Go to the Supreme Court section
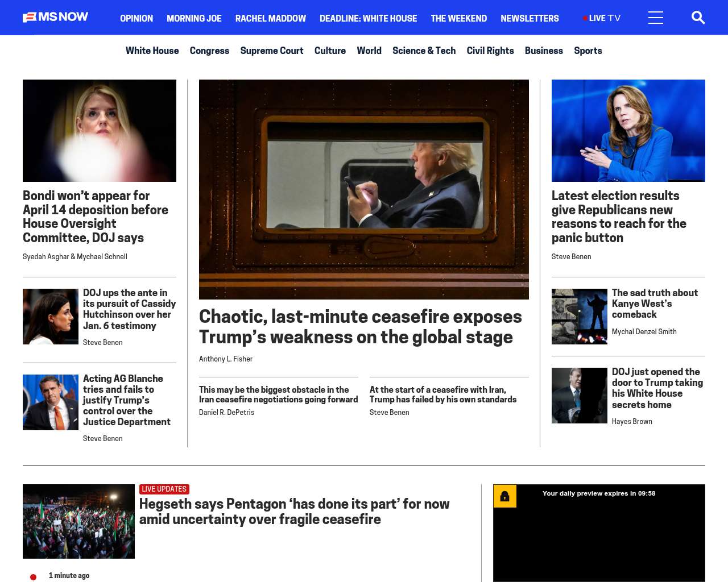Viewport: 728px width, 582px height. click(x=272, y=51)
